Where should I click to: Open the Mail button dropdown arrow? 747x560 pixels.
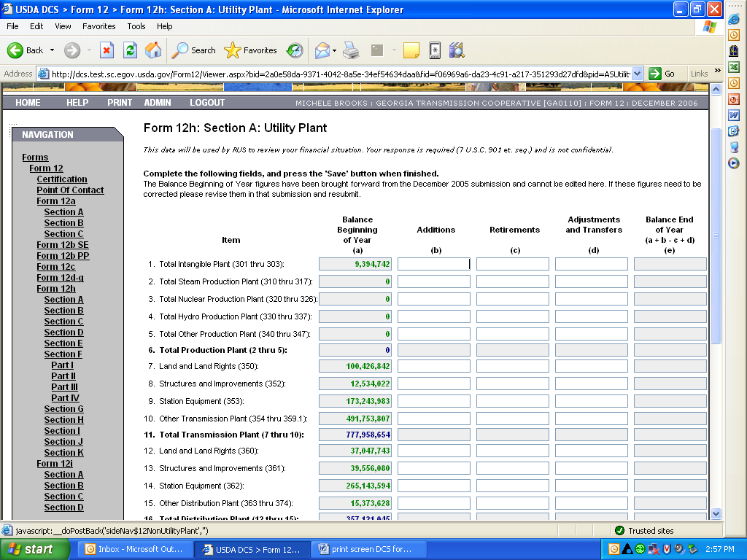pyautogui.click(x=334, y=50)
